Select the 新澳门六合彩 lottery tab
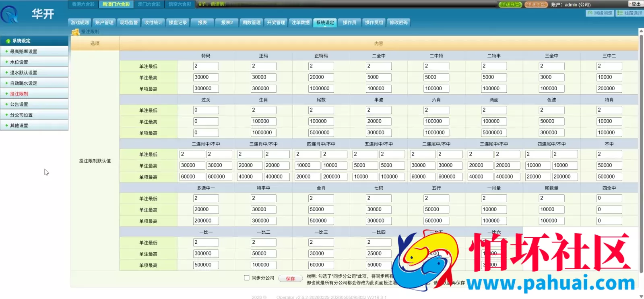The image size is (644, 299). tap(116, 4)
